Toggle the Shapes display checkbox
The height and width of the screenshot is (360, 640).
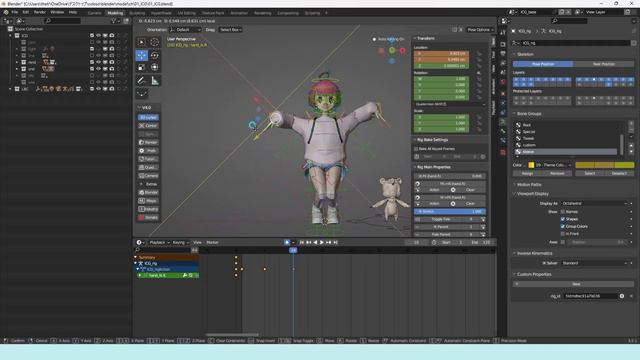pos(563,219)
